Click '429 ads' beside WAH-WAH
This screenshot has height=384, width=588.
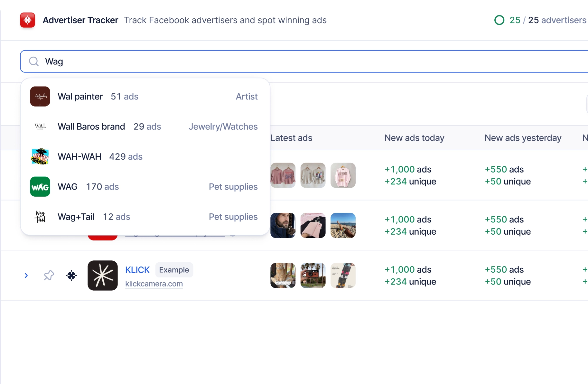tap(126, 157)
